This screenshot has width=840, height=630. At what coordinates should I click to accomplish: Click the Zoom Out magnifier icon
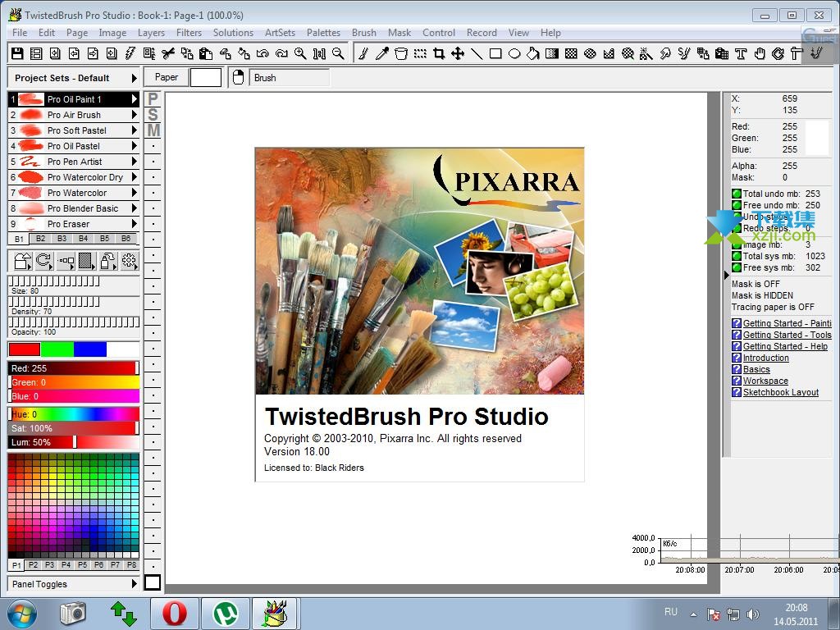(x=338, y=53)
